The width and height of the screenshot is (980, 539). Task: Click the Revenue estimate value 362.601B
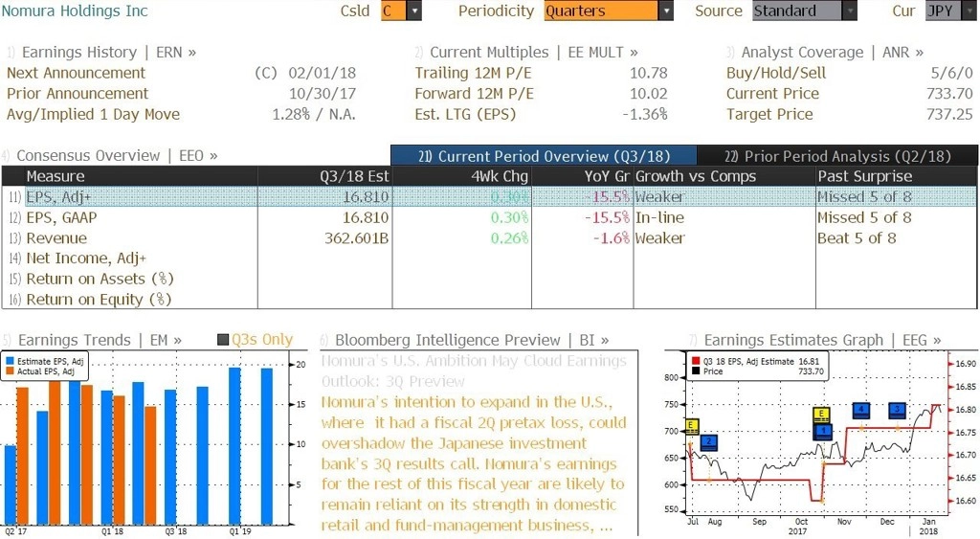[x=356, y=238]
